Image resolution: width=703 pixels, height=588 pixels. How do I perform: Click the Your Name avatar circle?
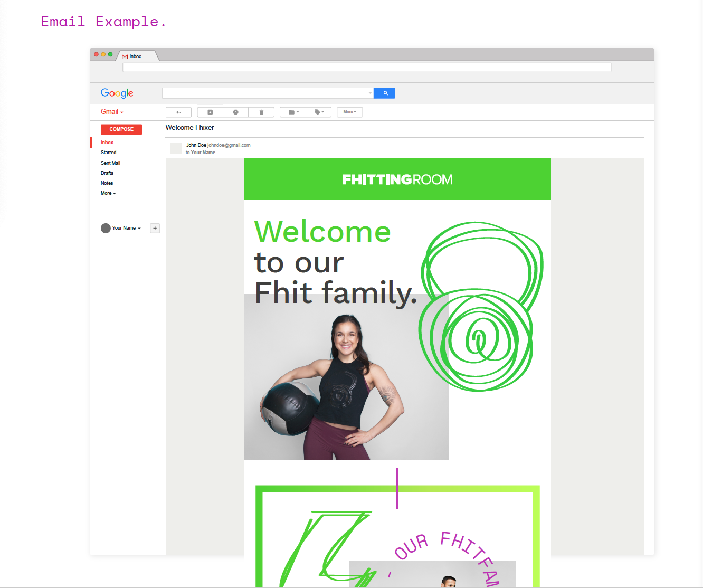[106, 228]
